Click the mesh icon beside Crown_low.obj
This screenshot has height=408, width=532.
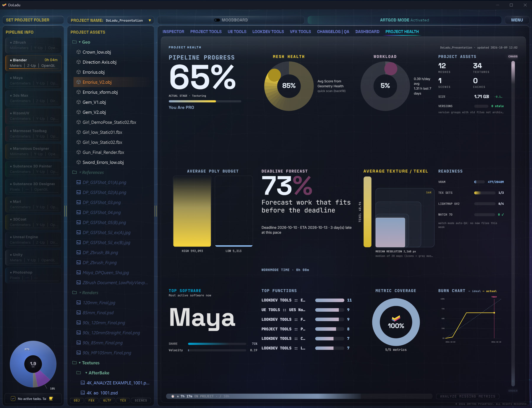(x=79, y=52)
